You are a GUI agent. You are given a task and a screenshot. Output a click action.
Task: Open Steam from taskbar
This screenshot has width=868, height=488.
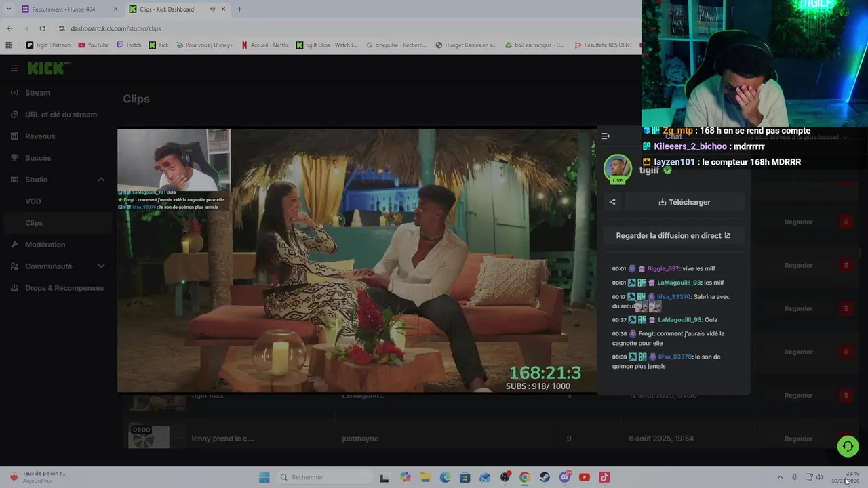tap(545, 477)
